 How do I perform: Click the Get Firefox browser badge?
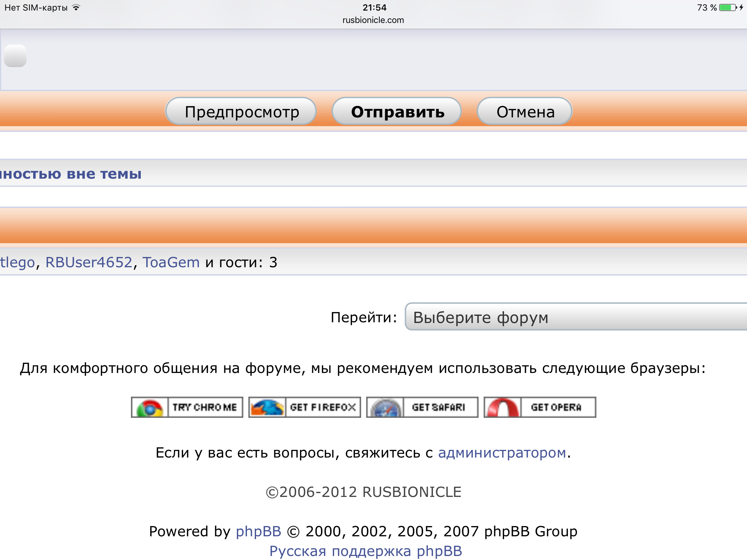(x=305, y=407)
